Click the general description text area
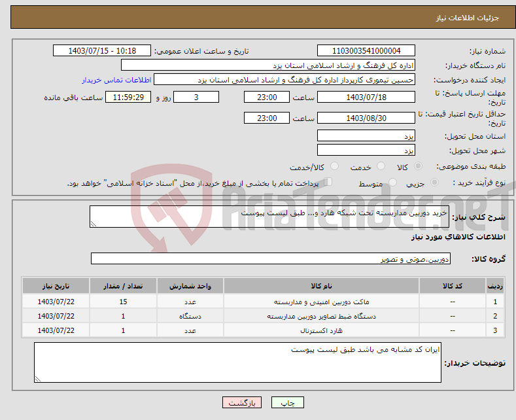516x420 pixels. pos(269,217)
